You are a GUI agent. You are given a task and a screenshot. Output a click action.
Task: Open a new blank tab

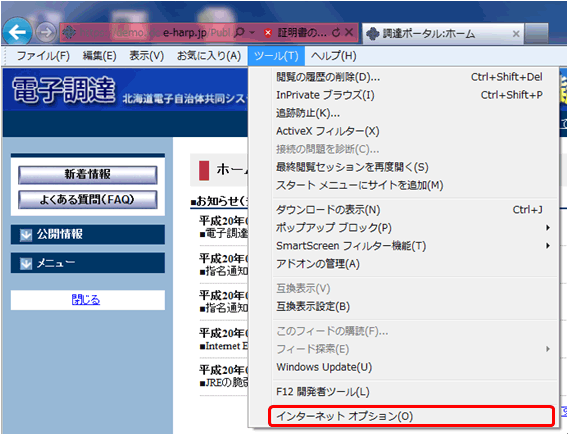click(x=536, y=34)
